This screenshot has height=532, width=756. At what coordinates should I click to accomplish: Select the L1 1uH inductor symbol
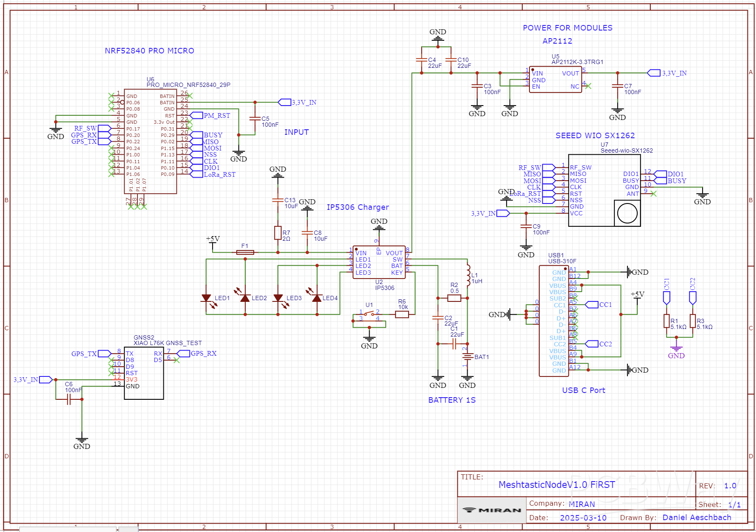click(x=468, y=275)
